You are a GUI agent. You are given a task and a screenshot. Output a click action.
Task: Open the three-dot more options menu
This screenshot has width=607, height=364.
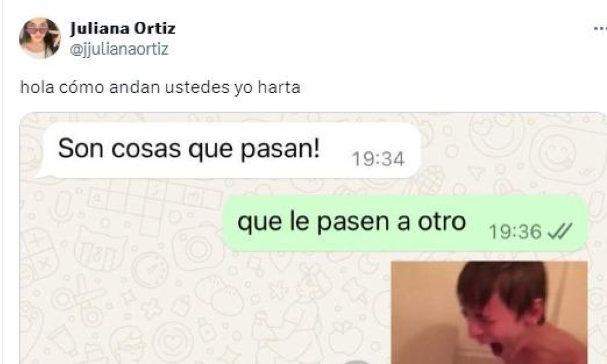pyautogui.click(x=600, y=29)
